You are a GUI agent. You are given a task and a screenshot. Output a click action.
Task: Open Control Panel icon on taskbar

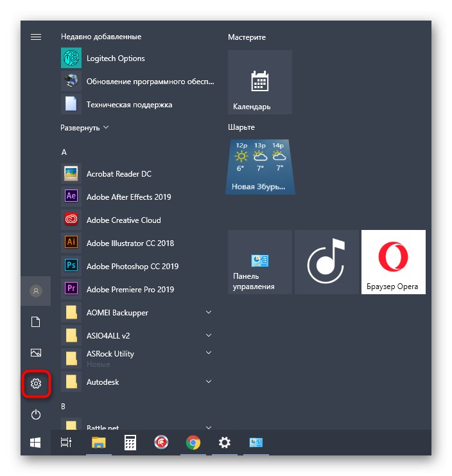(256, 443)
